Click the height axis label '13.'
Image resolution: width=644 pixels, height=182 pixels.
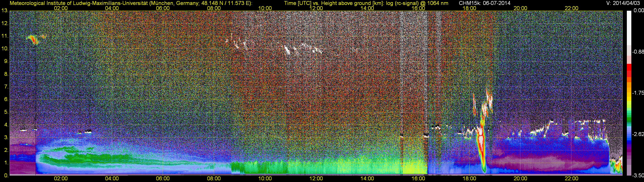click(x=5, y=11)
